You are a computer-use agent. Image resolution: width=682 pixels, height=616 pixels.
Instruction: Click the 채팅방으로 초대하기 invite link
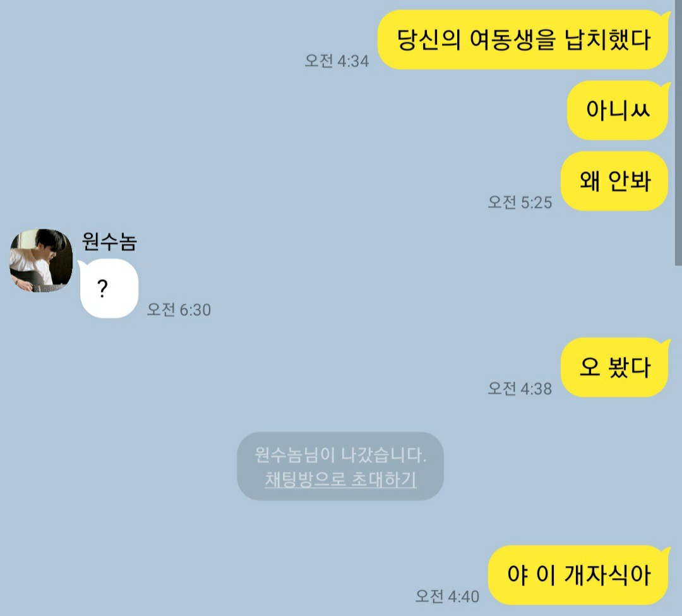coord(340,479)
